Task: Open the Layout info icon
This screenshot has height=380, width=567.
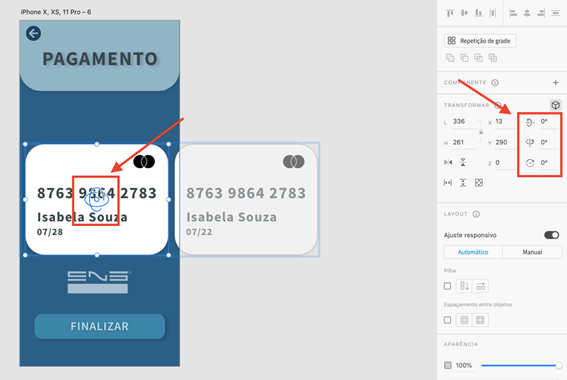Action: click(x=476, y=214)
